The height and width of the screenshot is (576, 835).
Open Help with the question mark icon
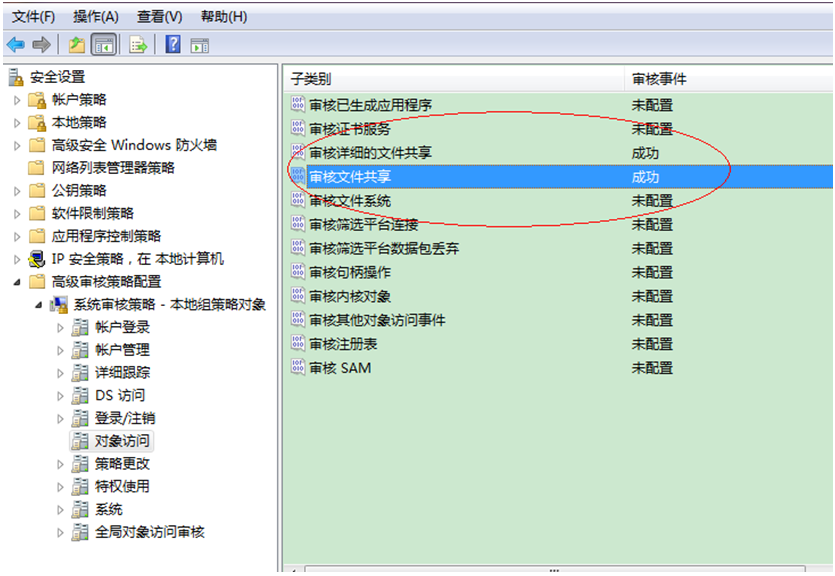pos(173,45)
